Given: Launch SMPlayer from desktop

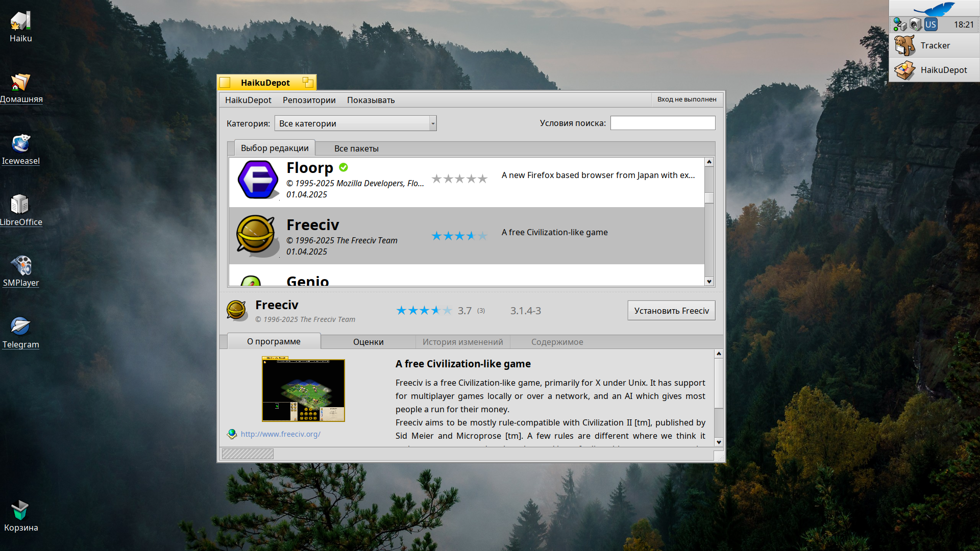Looking at the screenshot, I should click(x=21, y=266).
